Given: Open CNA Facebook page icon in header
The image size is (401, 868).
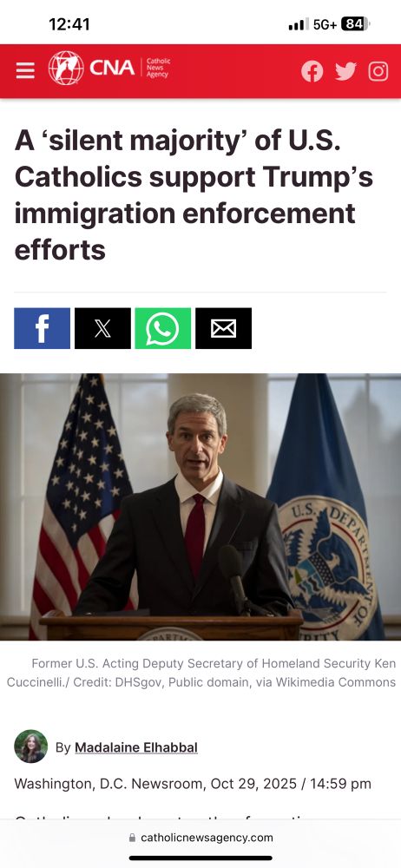Looking at the screenshot, I should [312, 71].
